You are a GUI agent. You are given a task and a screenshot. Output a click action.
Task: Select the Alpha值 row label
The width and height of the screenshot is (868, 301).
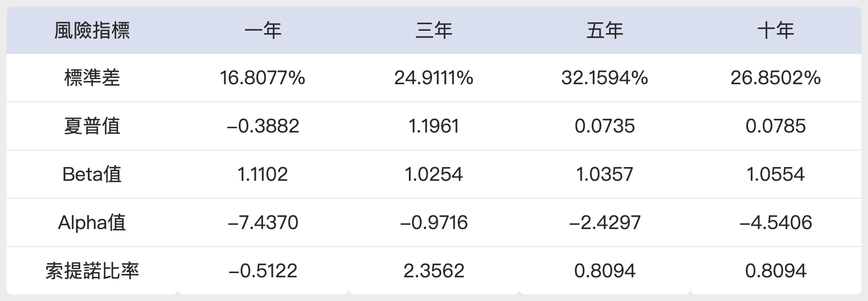[x=92, y=222]
